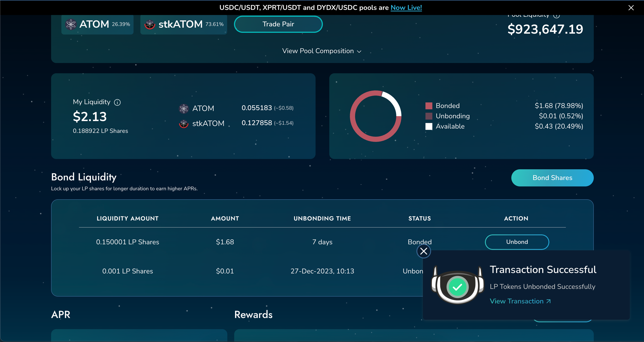Click the Bonded red legend swatch

(429, 106)
